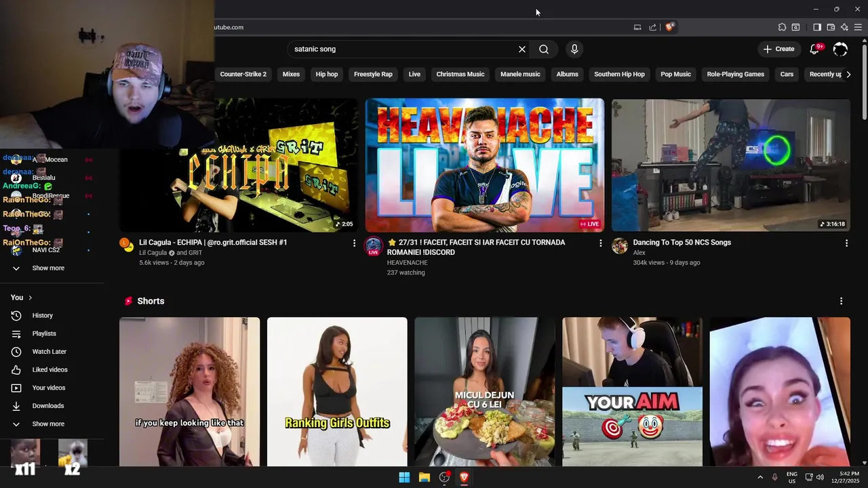Select the Hip hop filter chip

coord(327,75)
